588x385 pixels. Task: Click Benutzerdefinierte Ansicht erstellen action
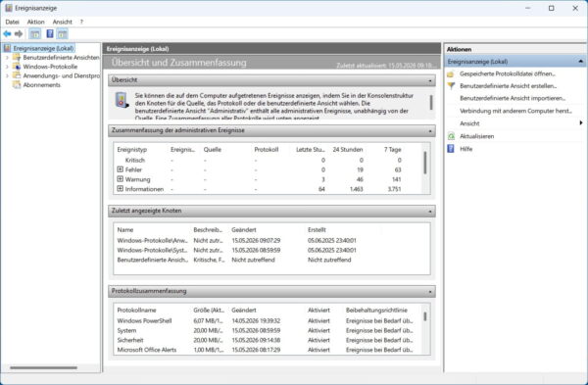(508, 86)
